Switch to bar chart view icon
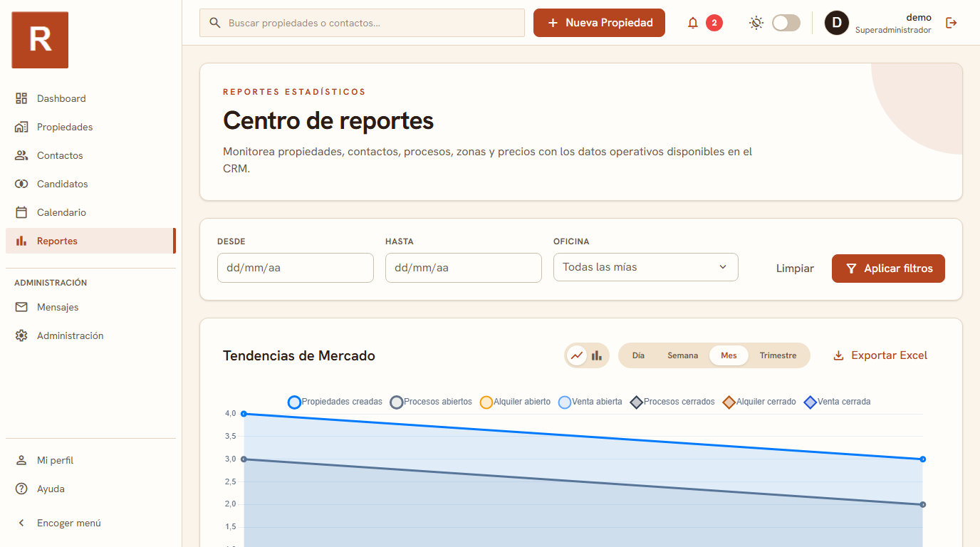980x547 pixels. 597,355
